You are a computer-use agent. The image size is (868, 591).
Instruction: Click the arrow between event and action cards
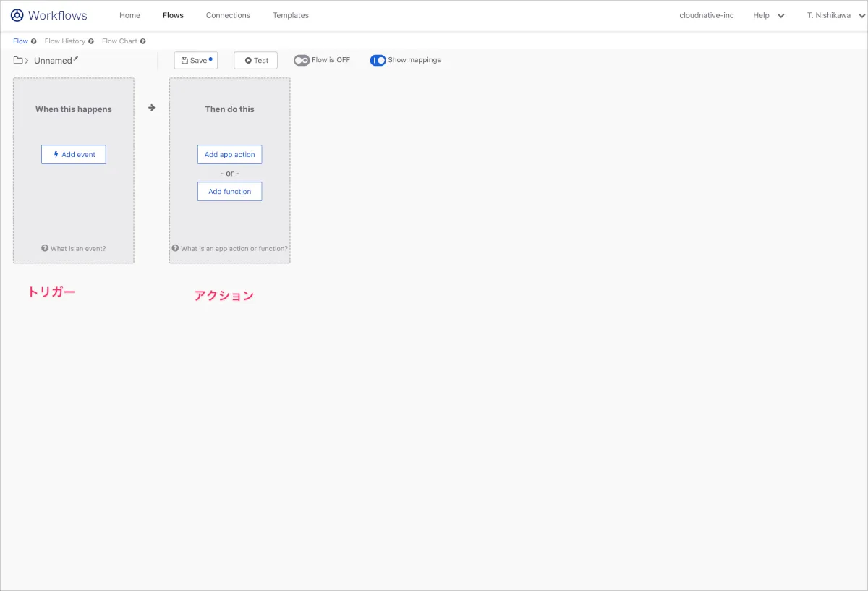152,107
